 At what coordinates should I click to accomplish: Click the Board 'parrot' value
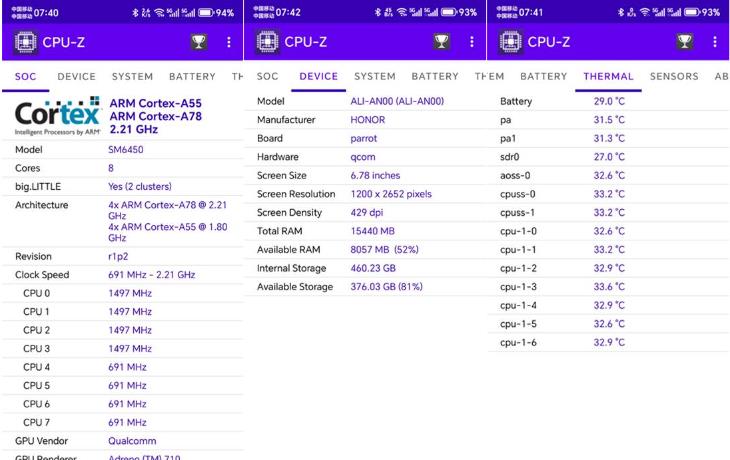coord(364,138)
